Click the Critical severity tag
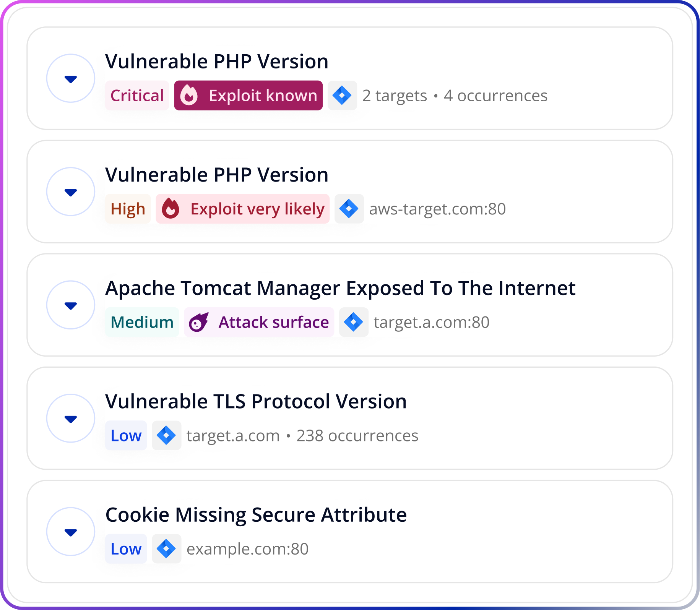This screenshot has width=700, height=610. coord(137,95)
